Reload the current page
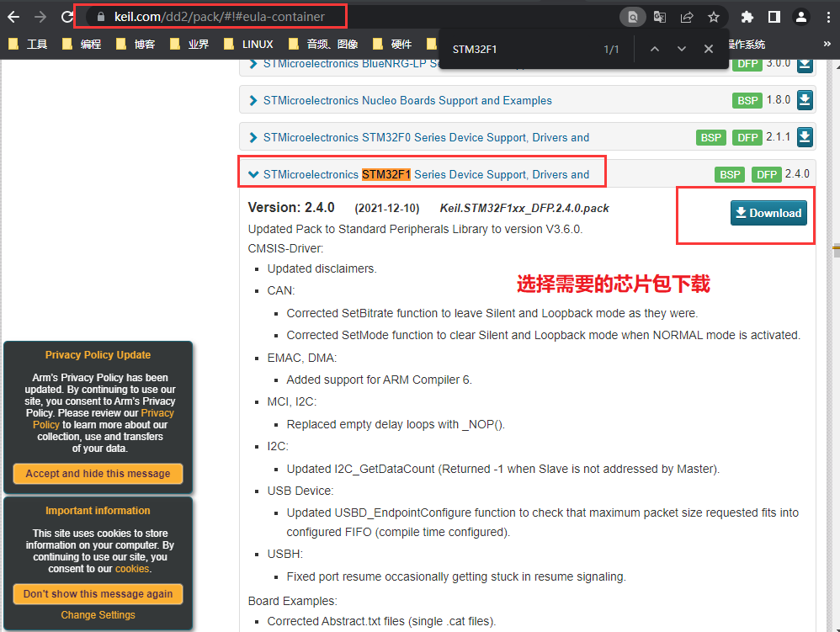 67,17
